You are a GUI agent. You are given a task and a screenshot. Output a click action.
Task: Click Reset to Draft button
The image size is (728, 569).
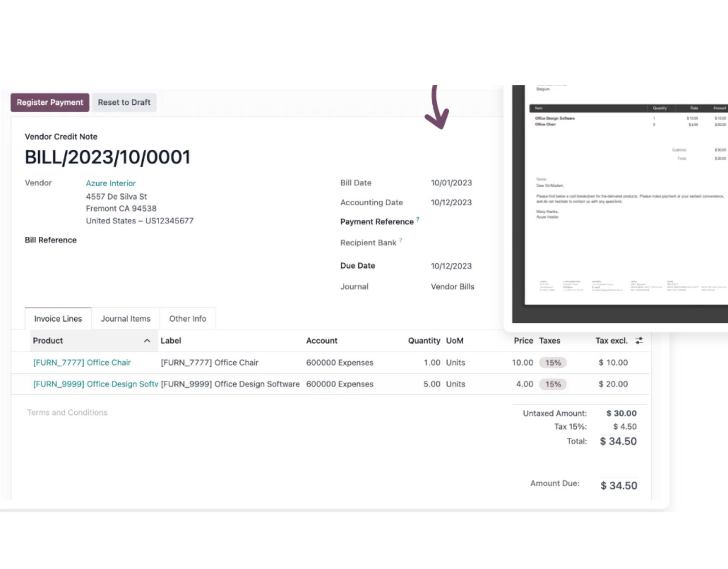point(124,102)
